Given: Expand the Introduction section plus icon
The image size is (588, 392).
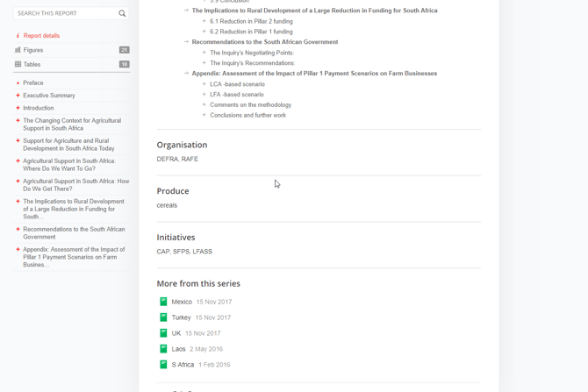Looking at the screenshot, I should point(18,108).
